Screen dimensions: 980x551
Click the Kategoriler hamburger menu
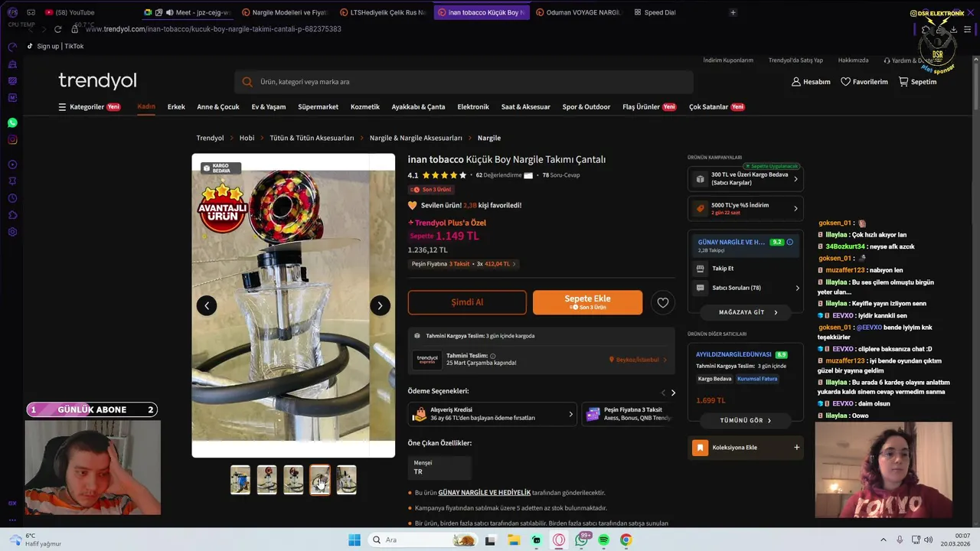[x=62, y=107]
